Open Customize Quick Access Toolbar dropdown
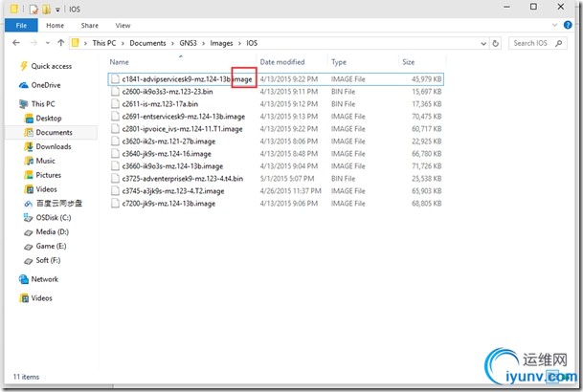 click(57, 10)
